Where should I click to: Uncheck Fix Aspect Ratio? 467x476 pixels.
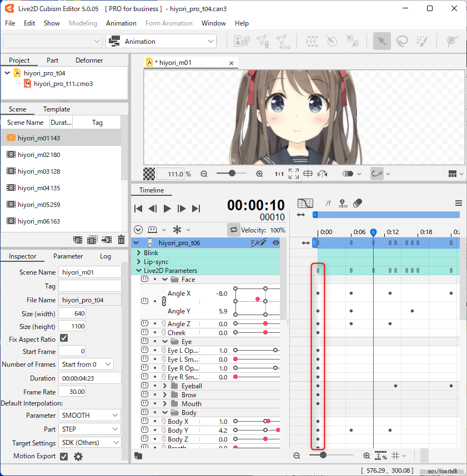coord(64,338)
